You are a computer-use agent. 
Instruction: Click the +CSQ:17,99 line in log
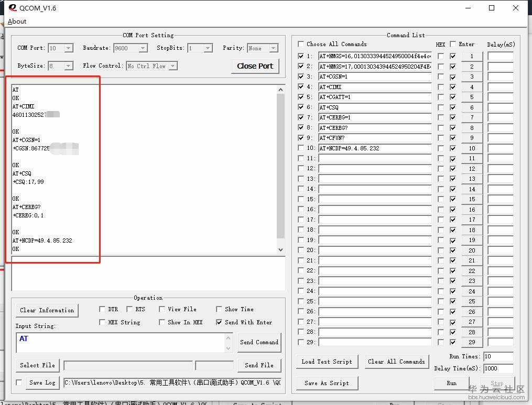pos(28,182)
